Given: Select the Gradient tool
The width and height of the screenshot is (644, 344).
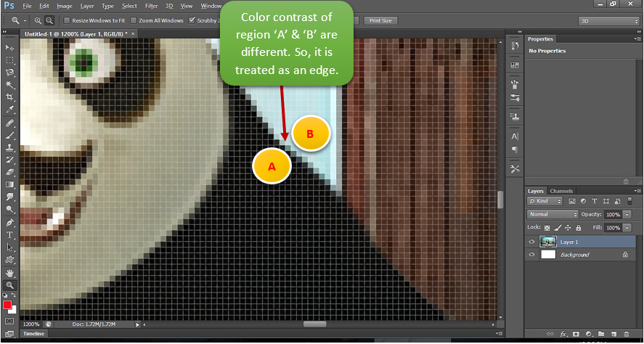Looking at the screenshot, I should tap(9, 184).
